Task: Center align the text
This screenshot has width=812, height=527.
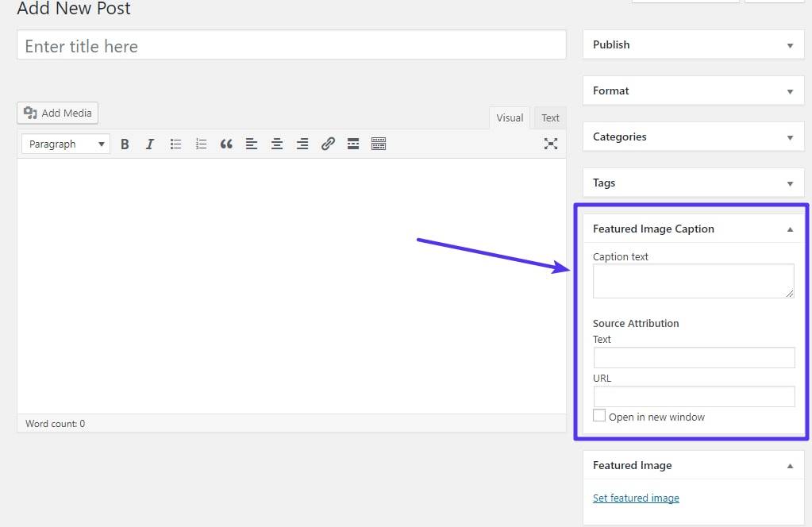Action: [x=277, y=144]
